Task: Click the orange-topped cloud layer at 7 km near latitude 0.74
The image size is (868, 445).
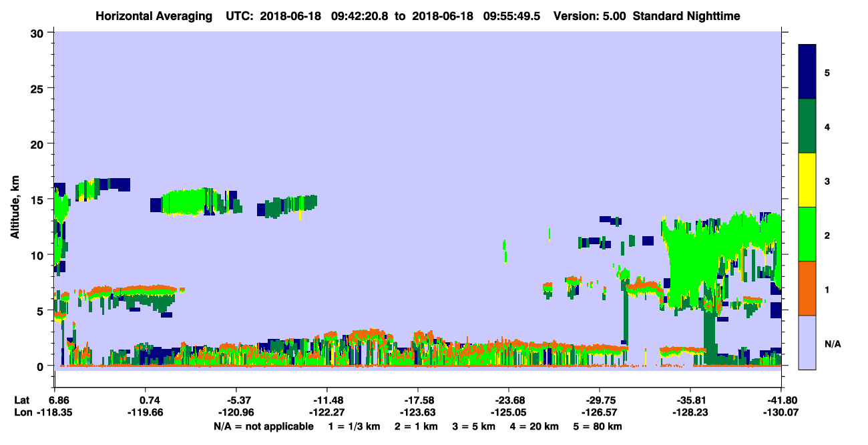Action: click(x=137, y=292)
